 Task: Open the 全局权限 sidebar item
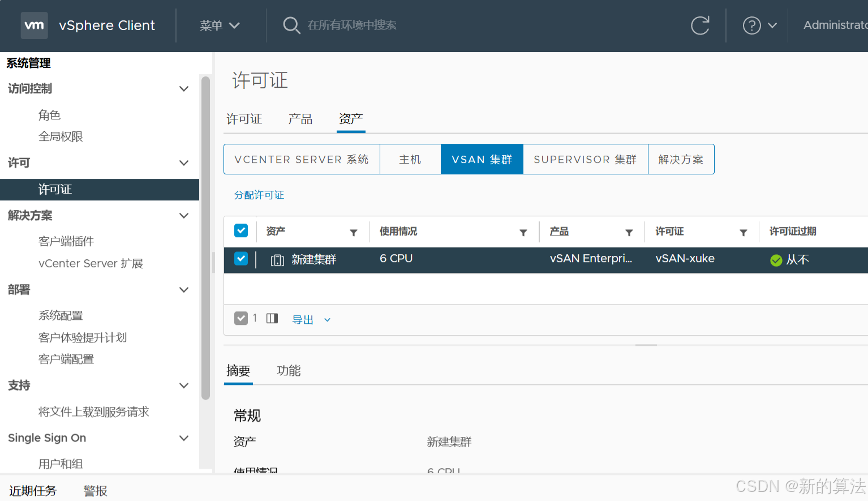61,136
